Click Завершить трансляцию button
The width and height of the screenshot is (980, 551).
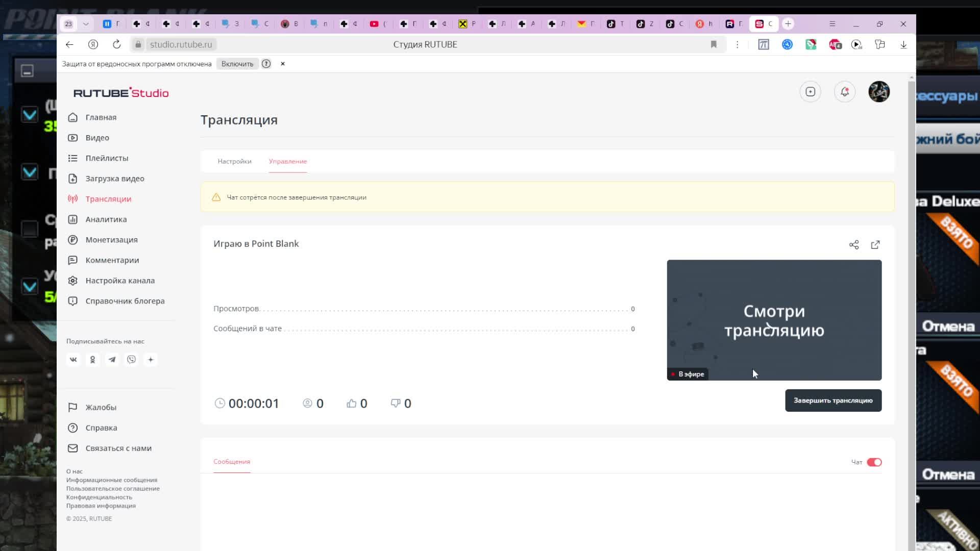pyautogui.click(x=832, y=400)
